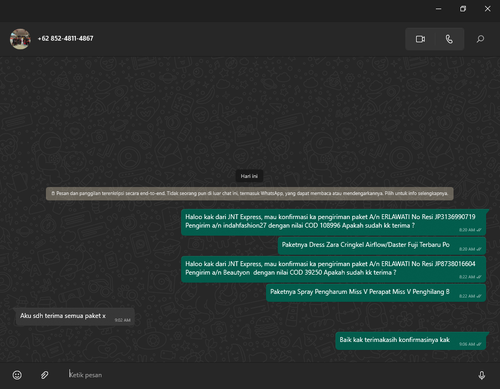Select the Baik kak terimakasih konfirmasinya message
The image size is (500, 389).
pyautogui.click(x=411, y=341)
